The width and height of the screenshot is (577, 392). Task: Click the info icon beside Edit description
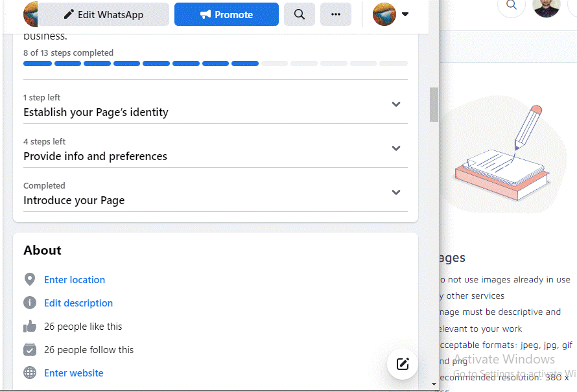pos(29,303)
